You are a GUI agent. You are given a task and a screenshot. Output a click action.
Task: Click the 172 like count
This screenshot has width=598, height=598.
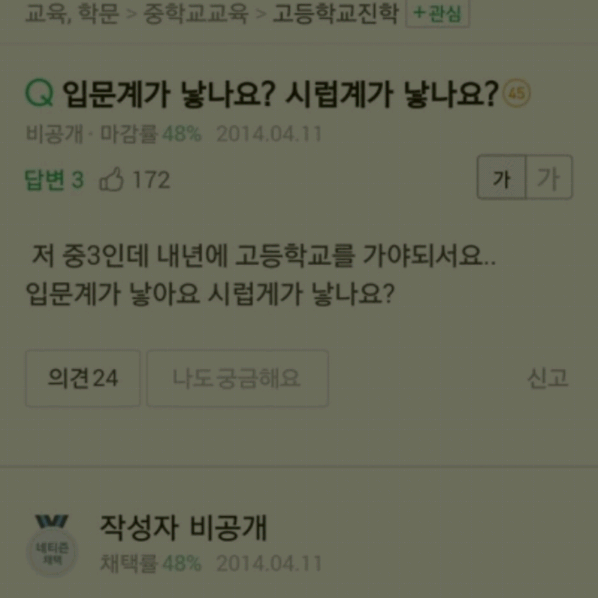click(151, 180)
